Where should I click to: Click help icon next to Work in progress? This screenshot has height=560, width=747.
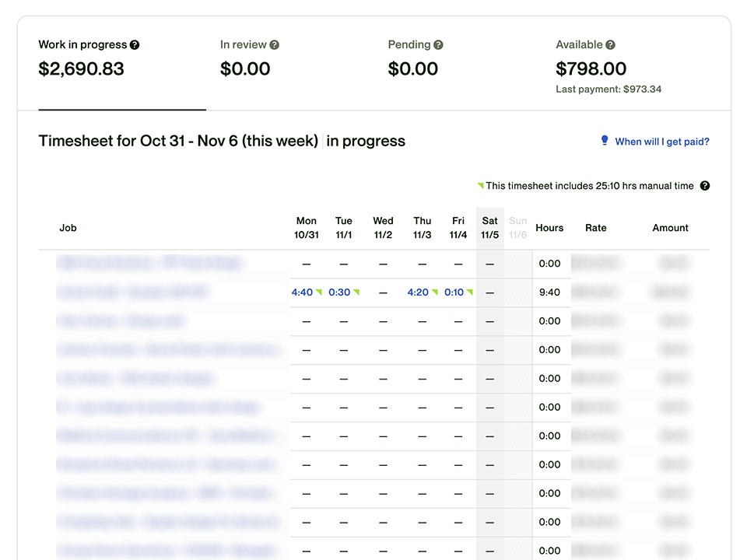135,45
